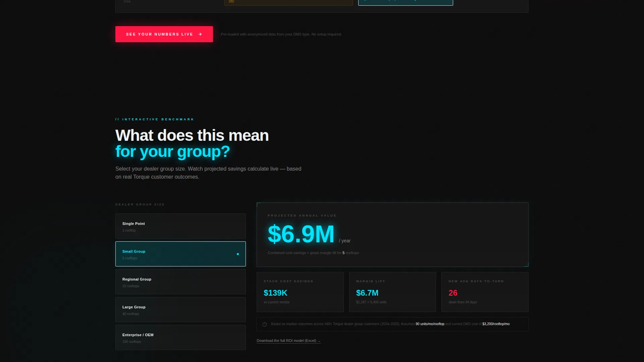Image resolution: width=644 pixels, height=362 pixels.
Task: Click the '$1,247 × 5,400 units' text
Action: pyautogui.click(x=371, y=302)
